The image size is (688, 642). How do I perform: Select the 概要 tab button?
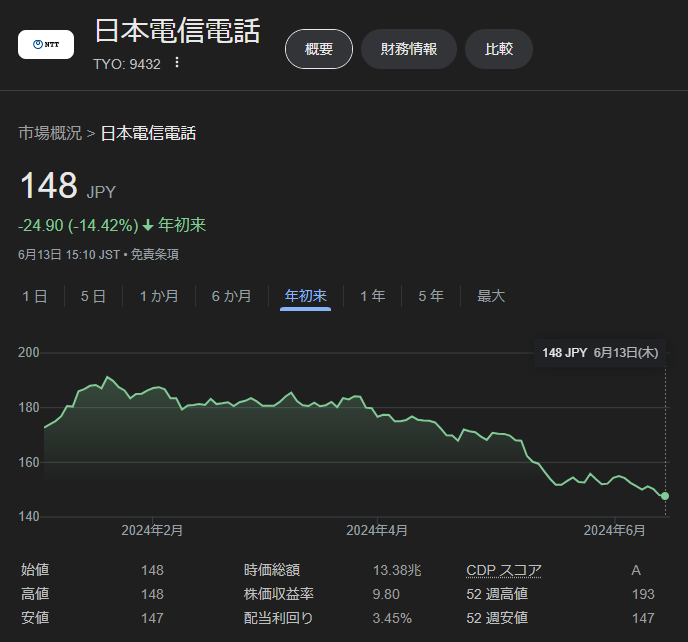click(319, 49)
